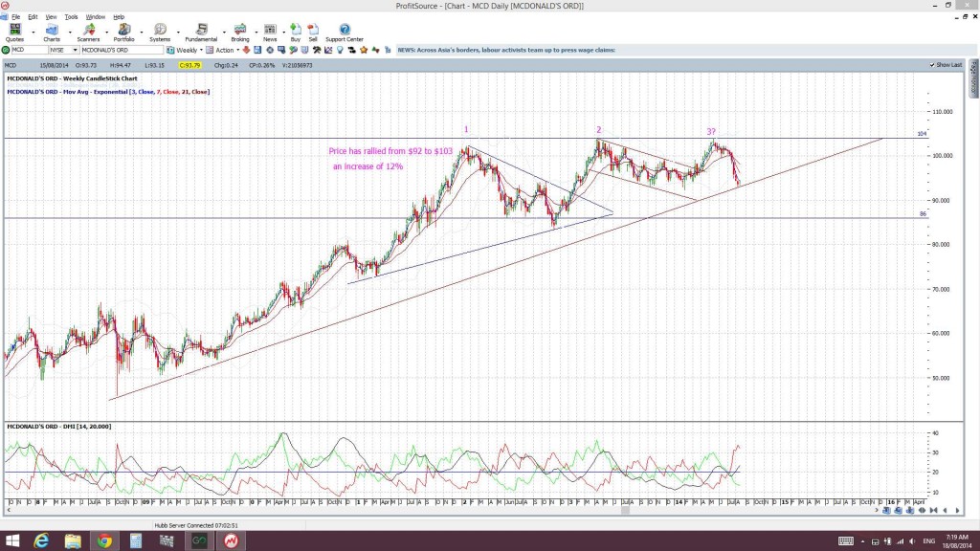Open the Window menu
The width and height of the screenshot is (980, 551).
coord(95,17)
